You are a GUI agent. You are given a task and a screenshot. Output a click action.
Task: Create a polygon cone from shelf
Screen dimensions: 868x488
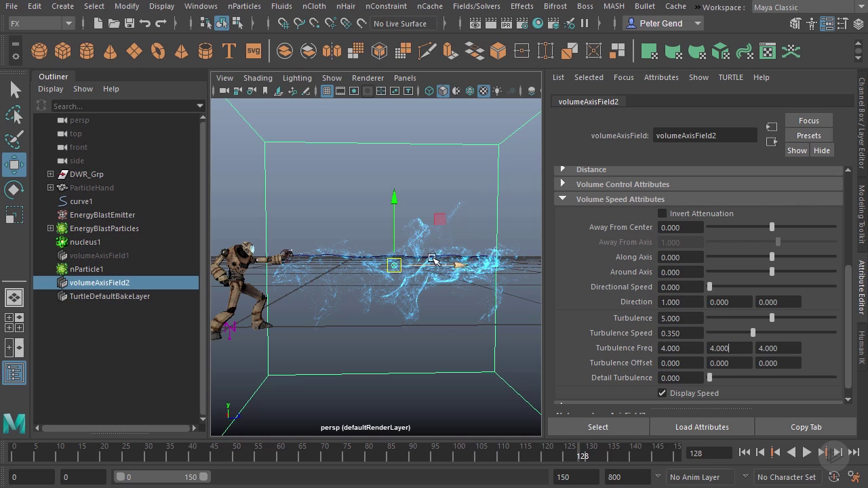click(110, 52)
